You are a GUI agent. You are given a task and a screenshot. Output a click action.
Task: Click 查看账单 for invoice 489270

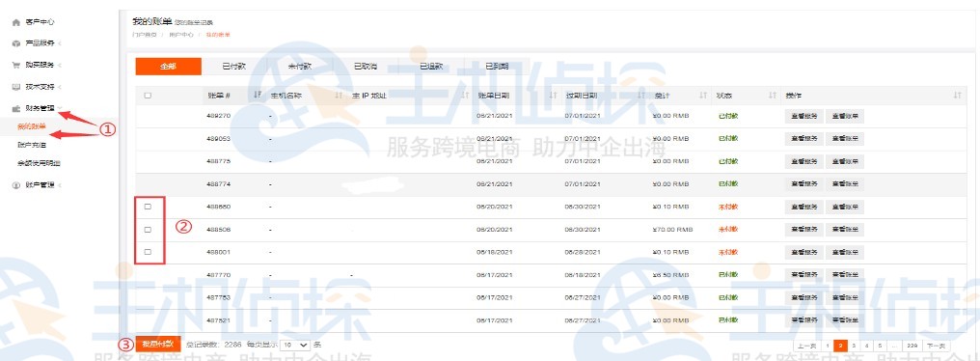tap(845, 116)
